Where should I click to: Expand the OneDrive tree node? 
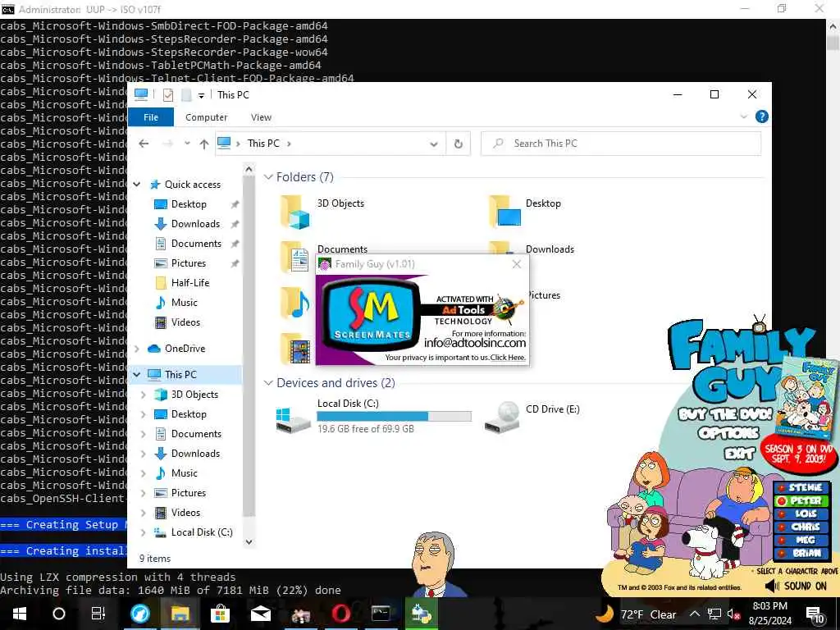(137, 349)
